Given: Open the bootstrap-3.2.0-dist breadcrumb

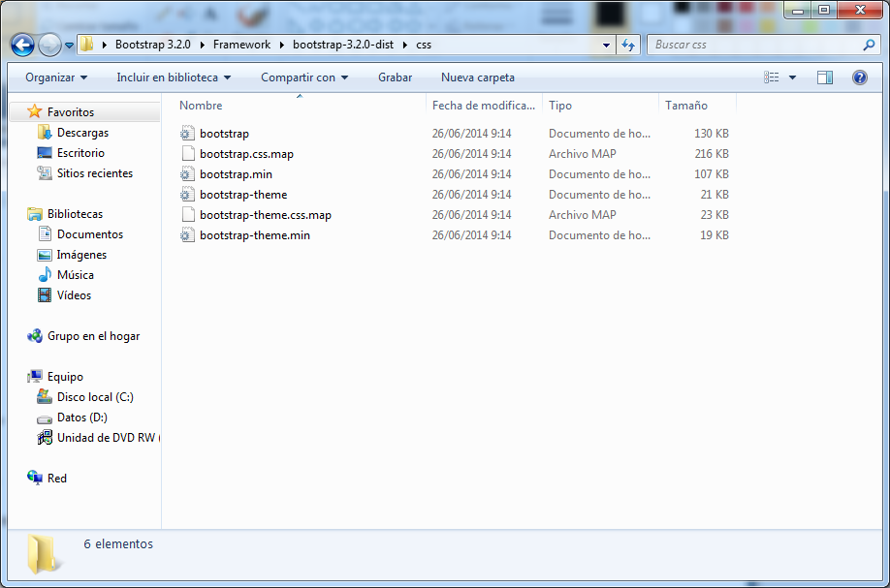Looking at the screenshot, I should 343,45.
